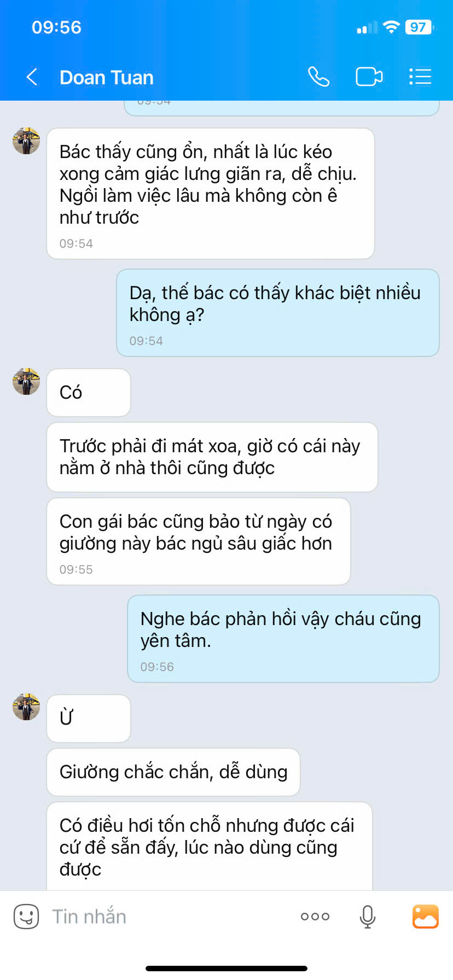
Task: Tap the back arrow in header
Action: [32, 77]
